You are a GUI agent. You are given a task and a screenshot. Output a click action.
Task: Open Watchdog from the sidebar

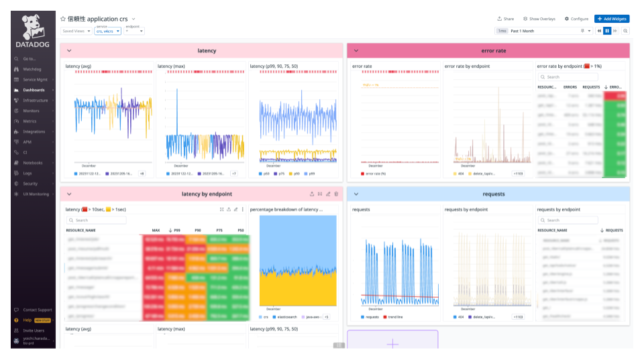point(32,69)
